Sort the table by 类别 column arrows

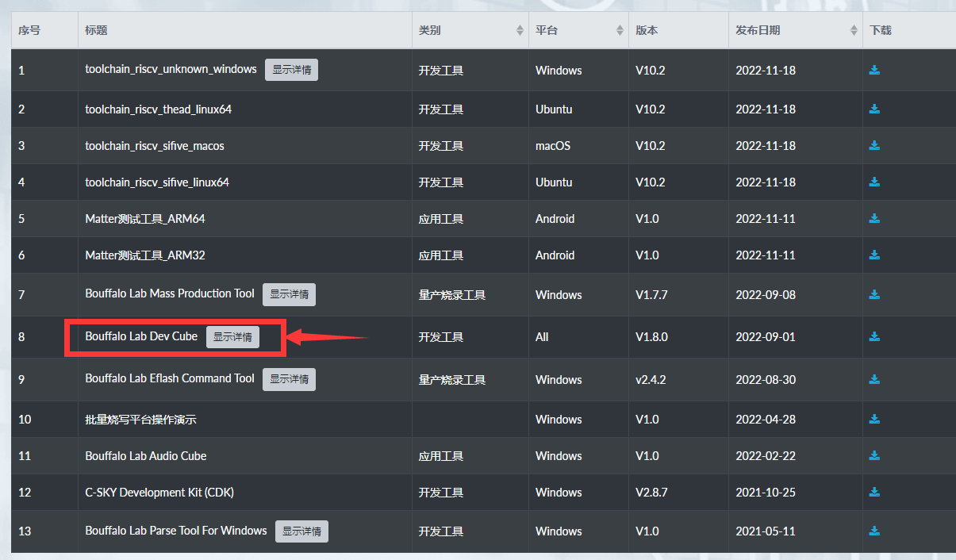tap(520, 30)
